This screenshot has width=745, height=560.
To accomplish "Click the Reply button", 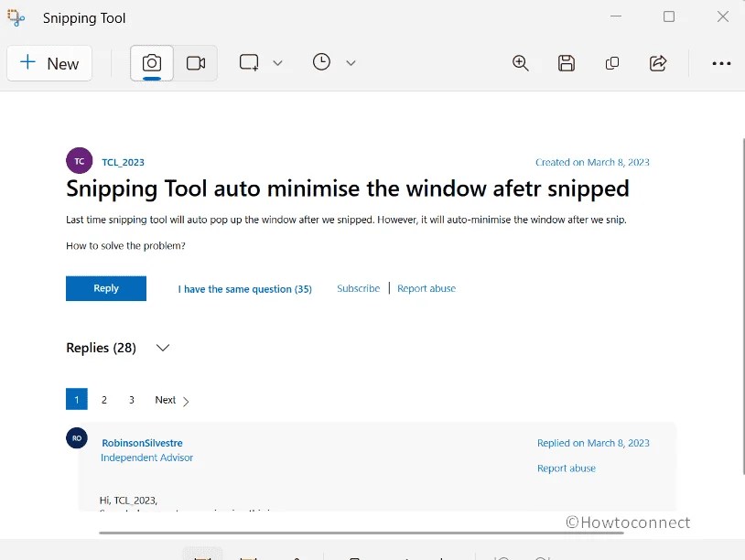I will click(x=105, y=288).
